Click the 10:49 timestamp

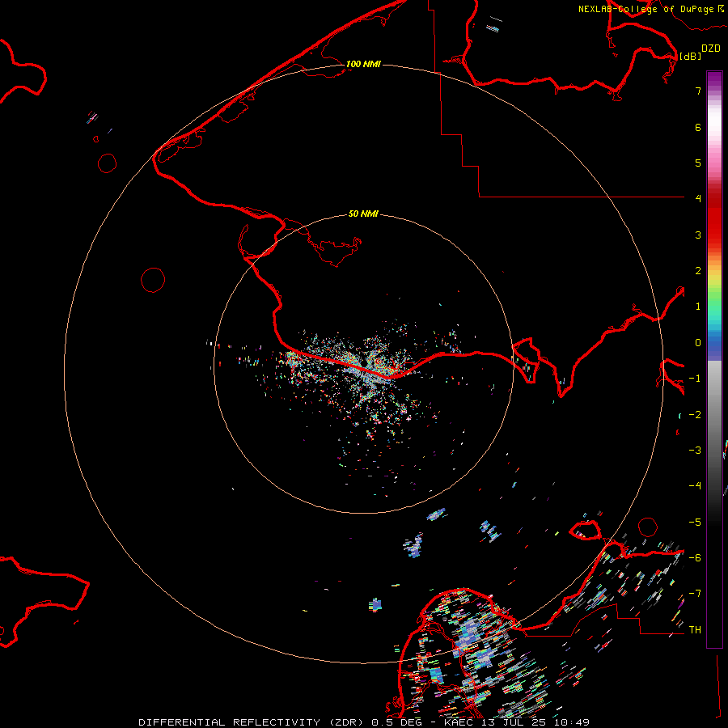point(571,722)
